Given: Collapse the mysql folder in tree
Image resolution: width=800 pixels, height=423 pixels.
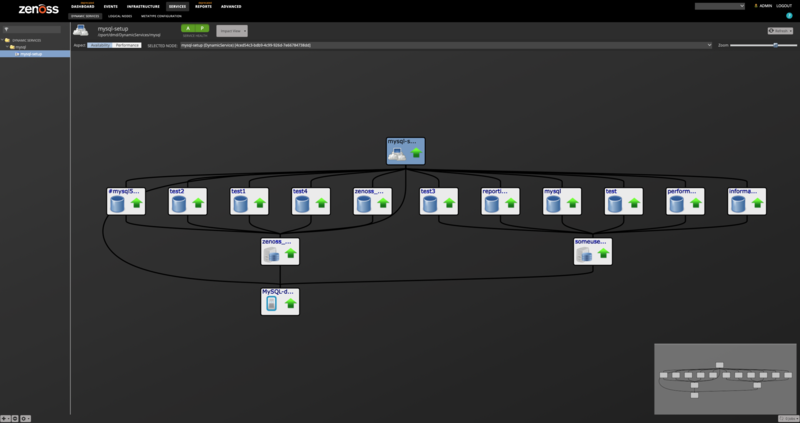Looking at the screenshot, I should (7, 46).
